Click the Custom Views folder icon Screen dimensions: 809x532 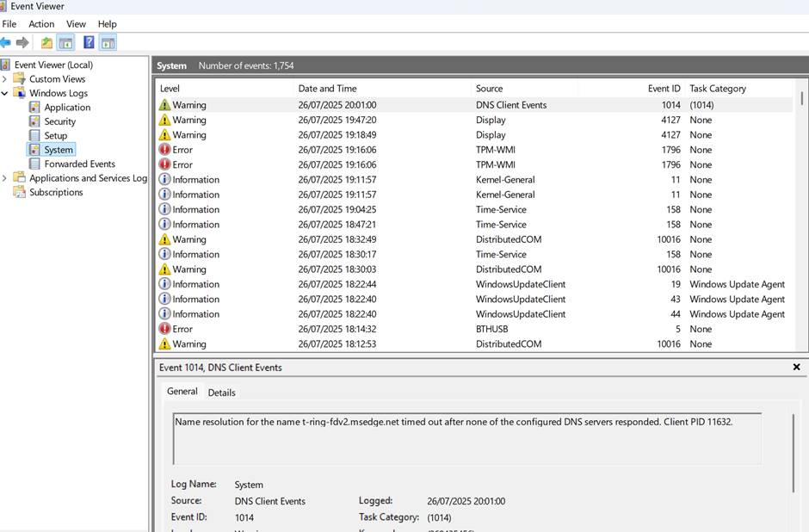[x=19, y=78]
